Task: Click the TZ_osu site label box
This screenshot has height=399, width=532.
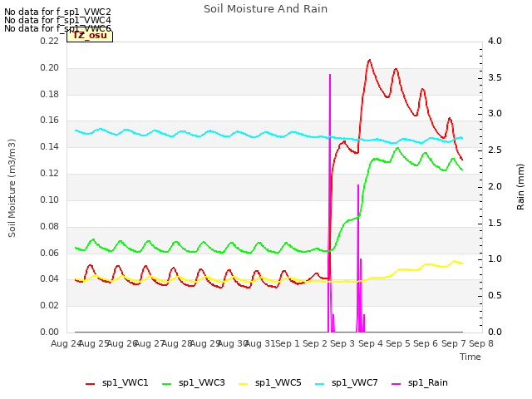Action: [90, 36]
